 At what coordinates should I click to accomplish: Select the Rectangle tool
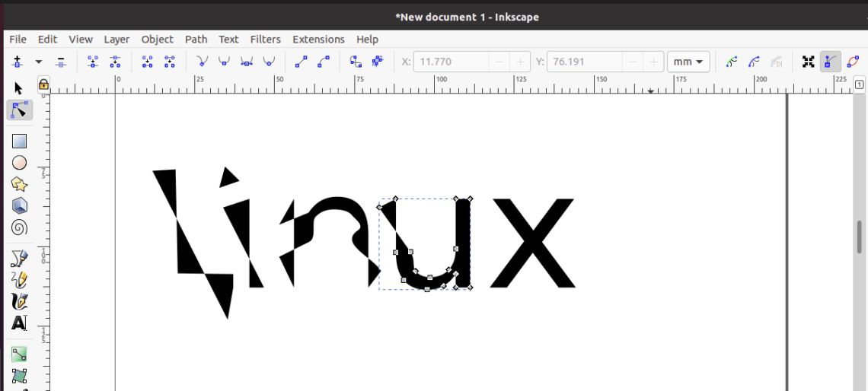(19, 141)
